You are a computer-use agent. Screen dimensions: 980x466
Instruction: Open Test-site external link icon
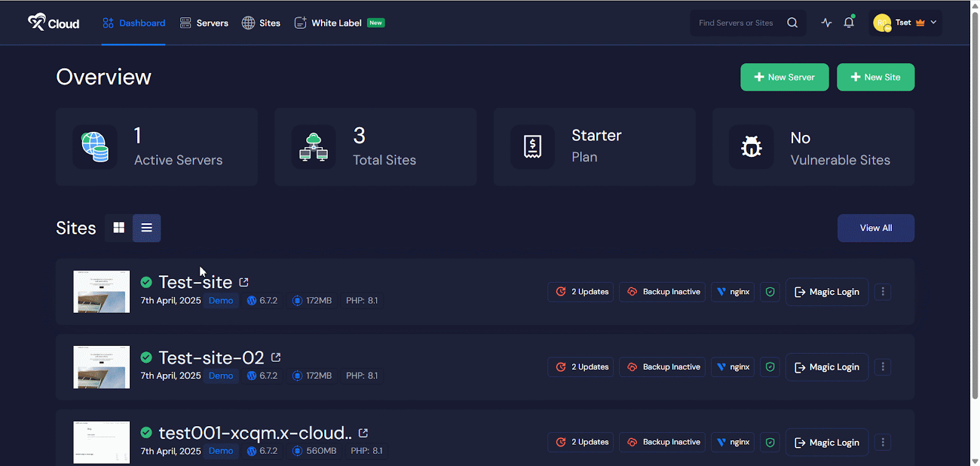tap(244, 282)
